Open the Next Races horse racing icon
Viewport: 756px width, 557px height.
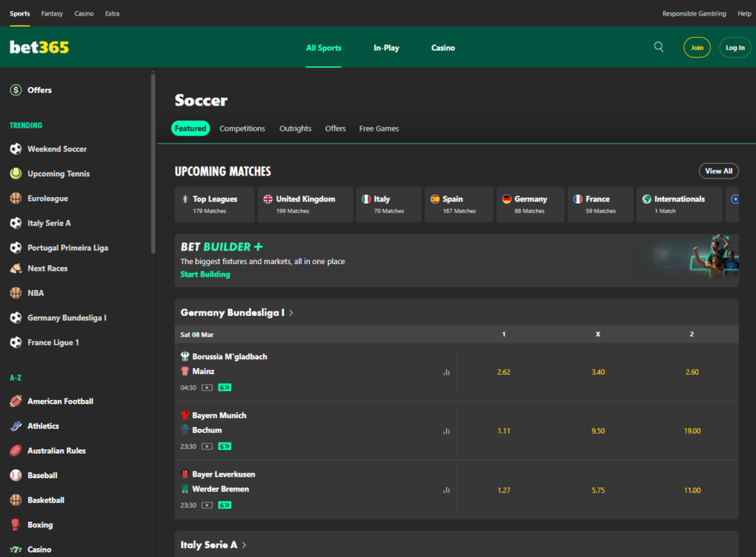pyautogui.click(x=16, y=269)
